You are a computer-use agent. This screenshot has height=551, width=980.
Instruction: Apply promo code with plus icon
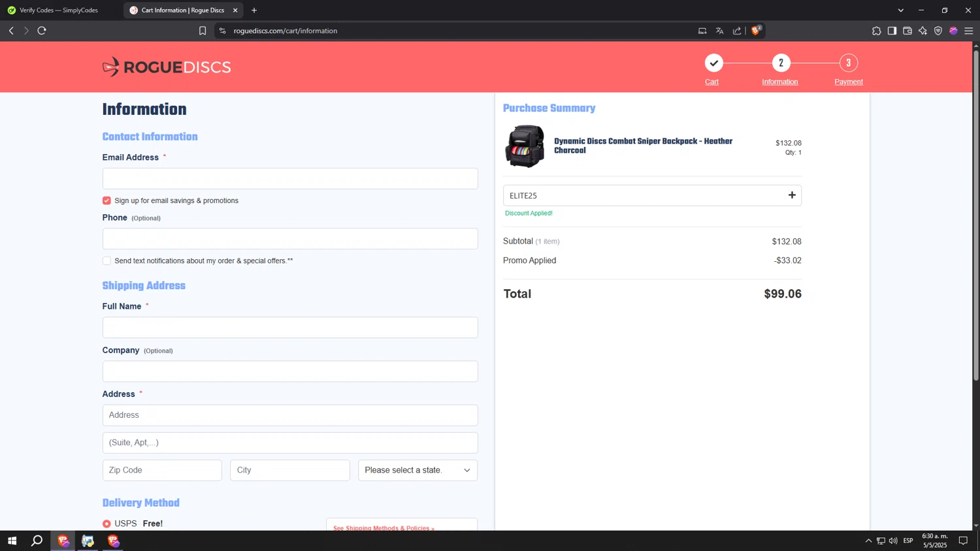792,195
